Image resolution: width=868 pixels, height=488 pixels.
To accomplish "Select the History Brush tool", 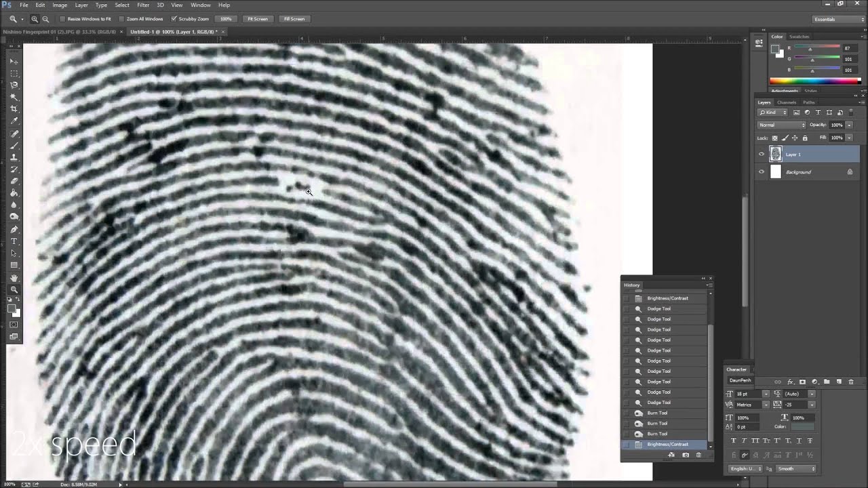I will coord(14,169).
